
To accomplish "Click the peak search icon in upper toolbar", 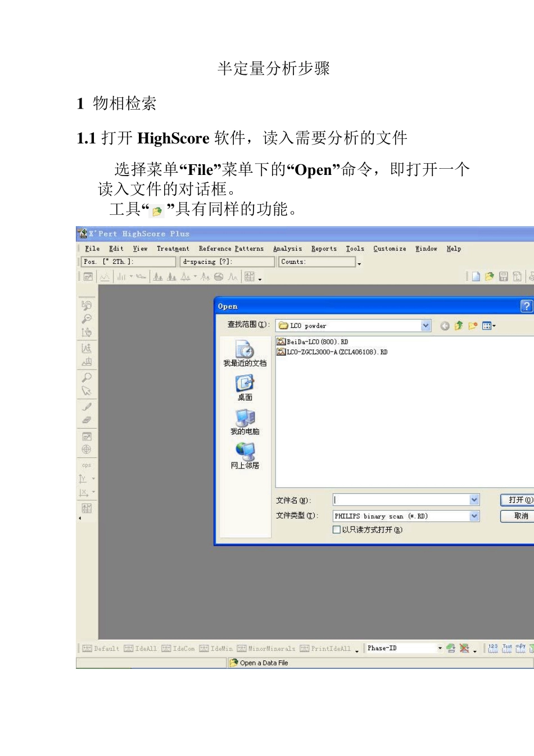I will coord(158,276).
